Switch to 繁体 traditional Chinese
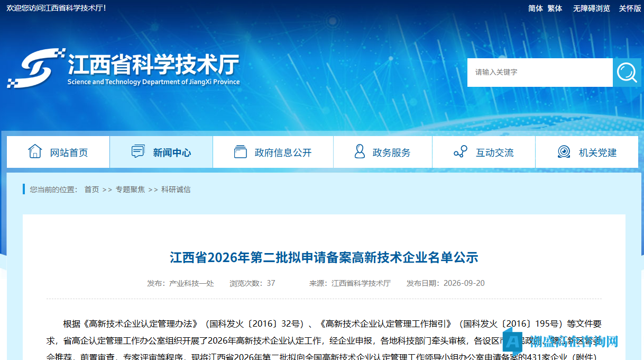The image size is (644, 360). [555, 8]
